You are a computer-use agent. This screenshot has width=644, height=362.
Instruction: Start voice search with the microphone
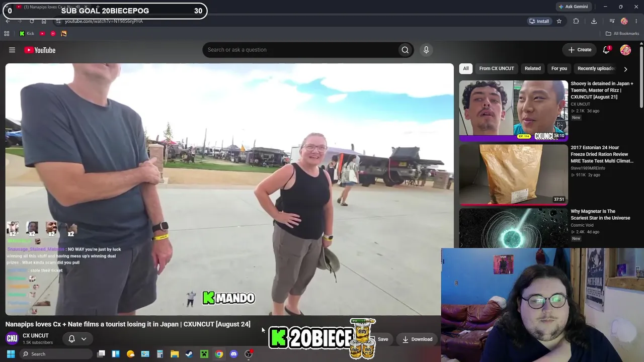click(x=426, y=50)
